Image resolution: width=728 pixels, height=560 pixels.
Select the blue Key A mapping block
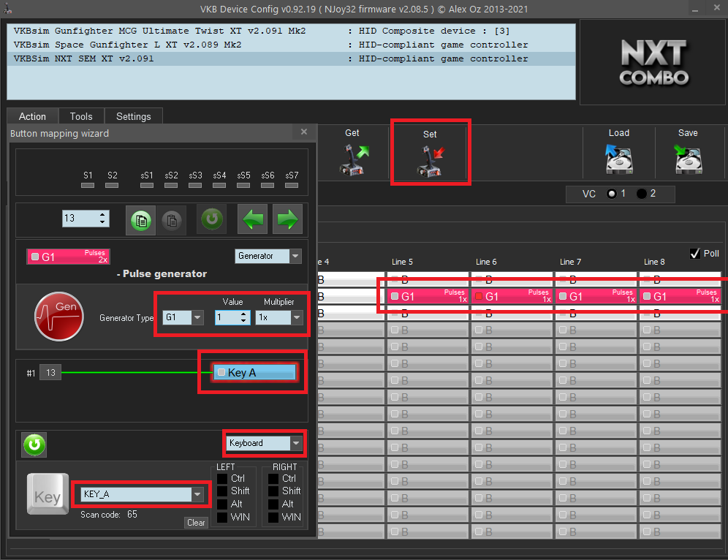click(x=254, y=373)
